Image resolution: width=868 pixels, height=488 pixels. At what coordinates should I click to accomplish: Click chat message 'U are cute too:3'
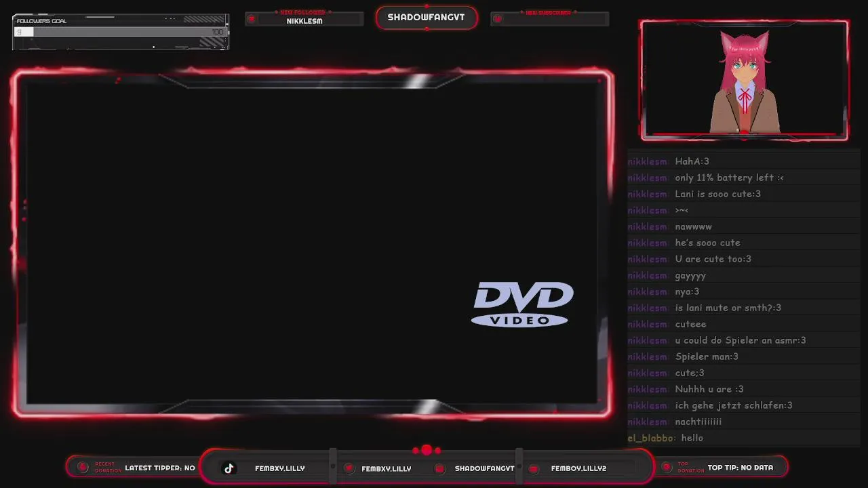pos(713,259)
